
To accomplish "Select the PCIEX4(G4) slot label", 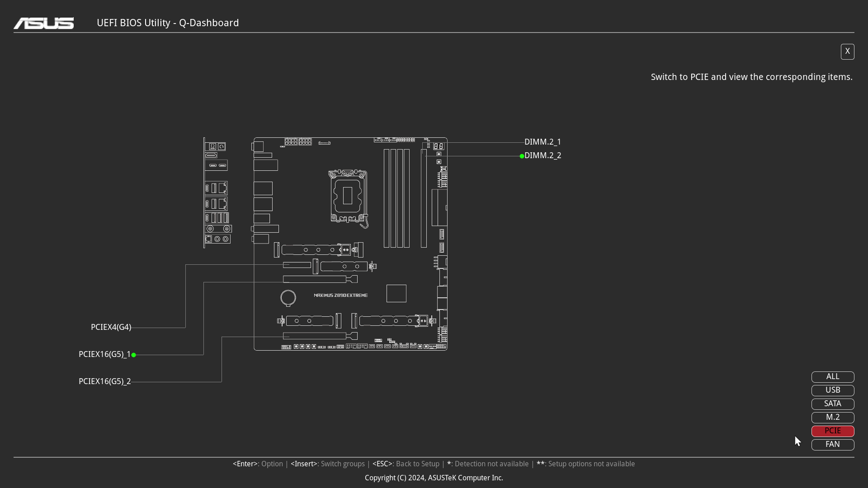I will [111, 327].
